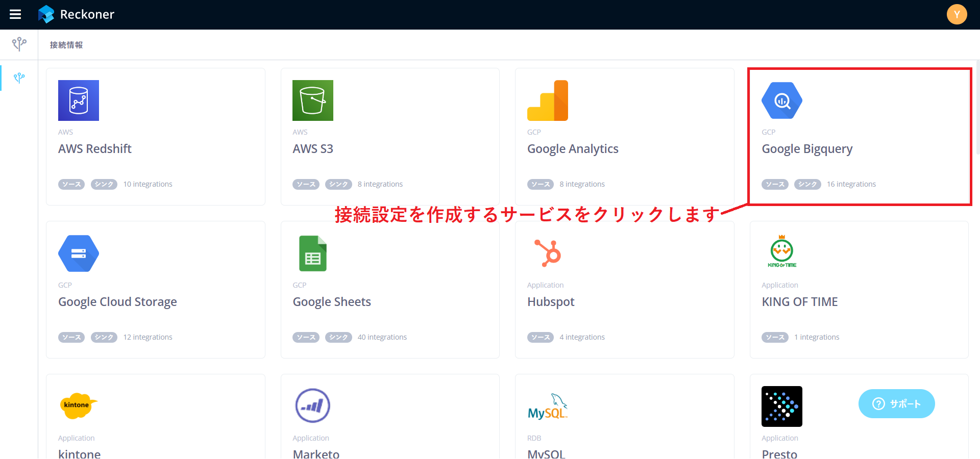The height and width of the screenshot is (459, 980).
Task: Click the '10 integrations' text
Action: tap(148, 184)
